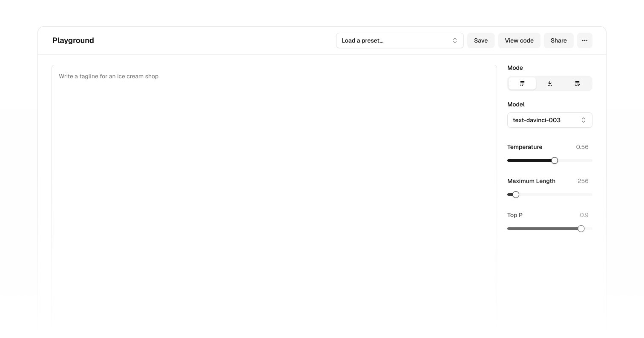644x338 pixels.
Task: Select the Complete mode icon
Action: 522,83
